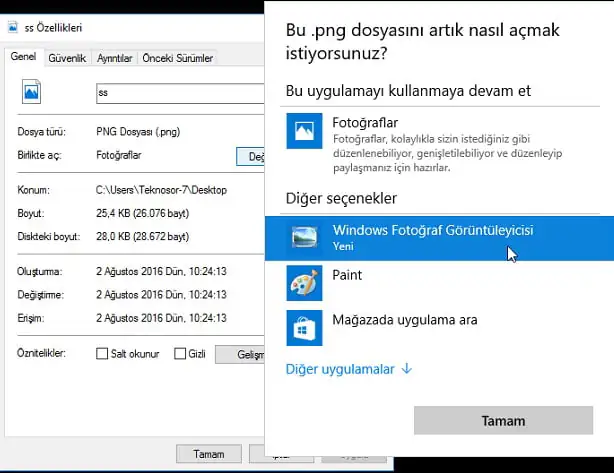Click PNG Dosyası (.png) file type text

[138, 132]
